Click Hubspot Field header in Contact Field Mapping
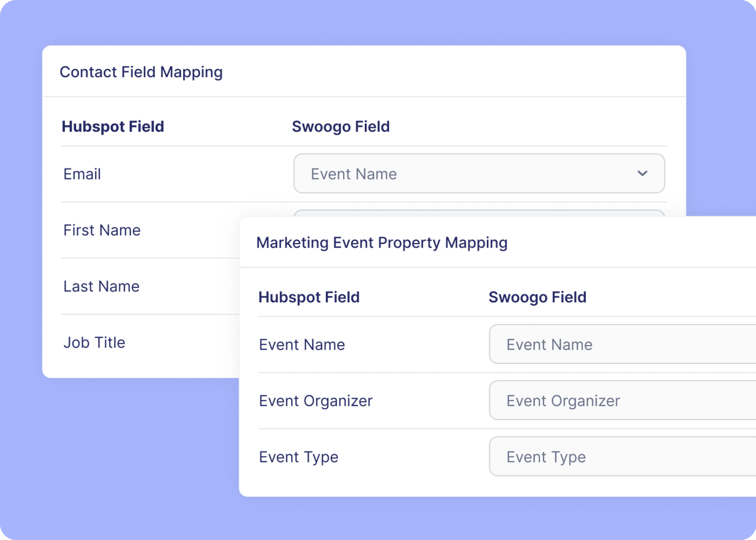Image resolution: width=756 pixels, height=540 pixels. [x=113, y=126]
